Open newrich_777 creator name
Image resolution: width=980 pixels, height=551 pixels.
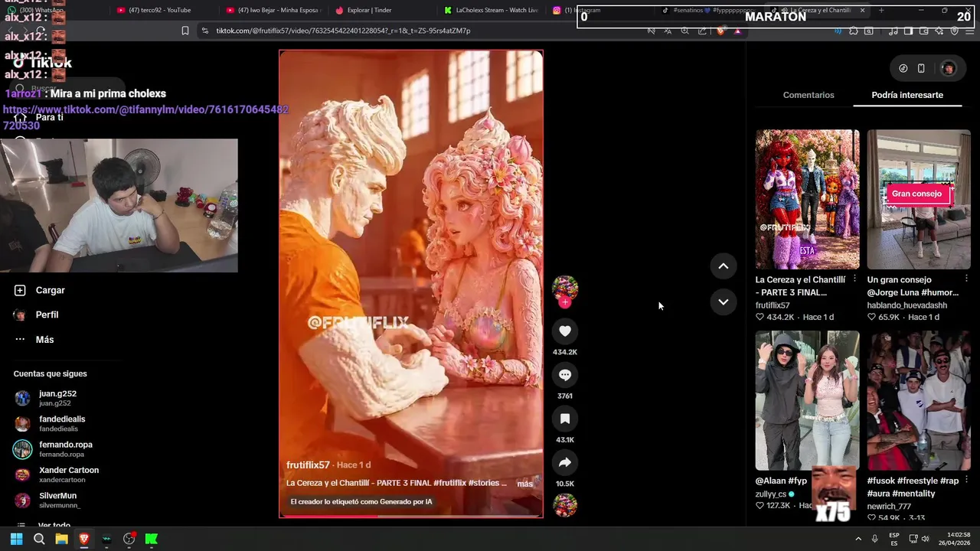(x=889, y=507)
